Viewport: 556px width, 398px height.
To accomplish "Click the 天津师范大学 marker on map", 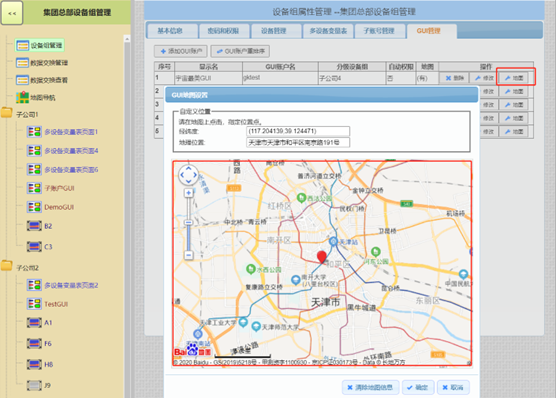I will 256,326.
